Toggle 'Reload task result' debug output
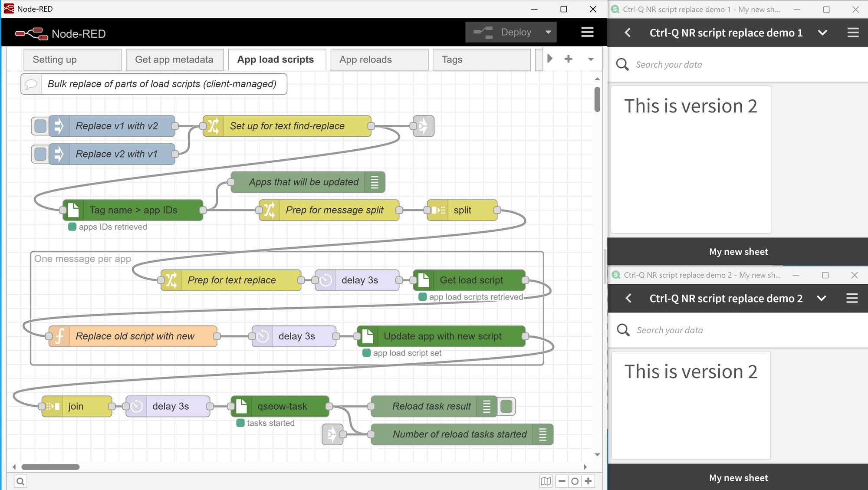 (x=506, y=406)
